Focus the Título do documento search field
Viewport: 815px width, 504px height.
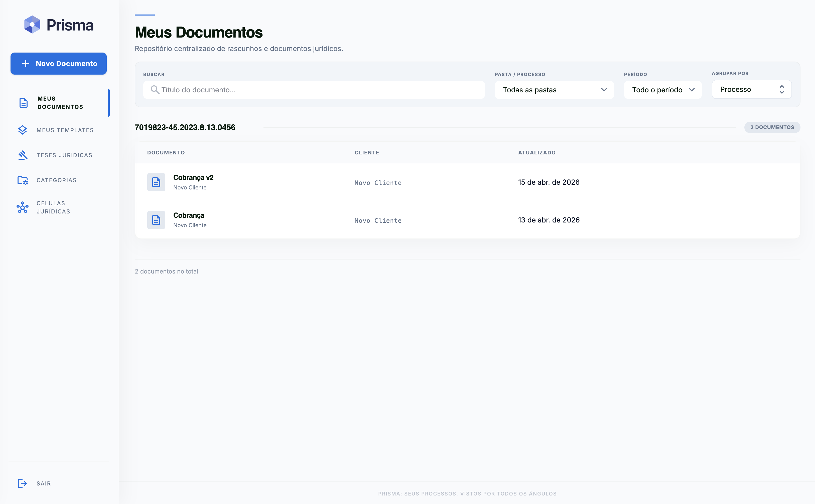click(x=314, y=90)
